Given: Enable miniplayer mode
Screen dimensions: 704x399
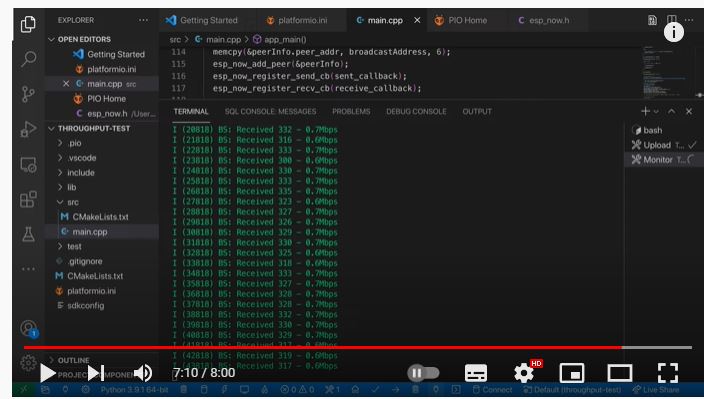Looking at the screenshot, I should coord(572,373).
